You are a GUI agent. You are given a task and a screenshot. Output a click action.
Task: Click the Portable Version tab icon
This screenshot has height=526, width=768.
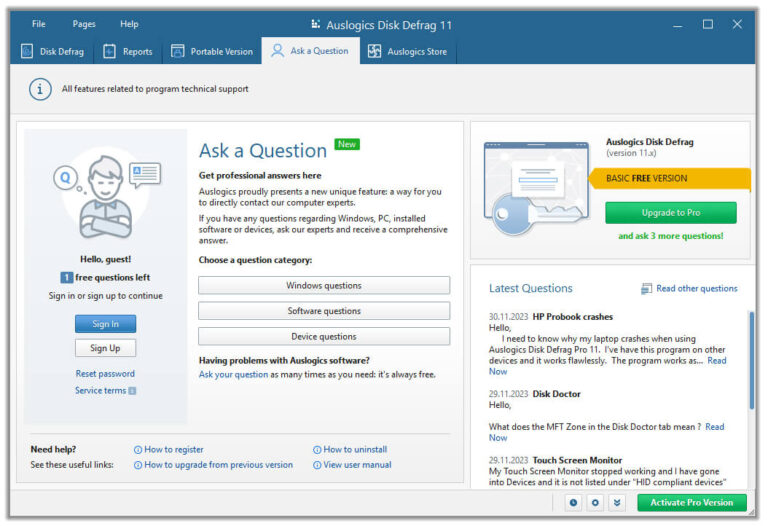click(177, 51)
